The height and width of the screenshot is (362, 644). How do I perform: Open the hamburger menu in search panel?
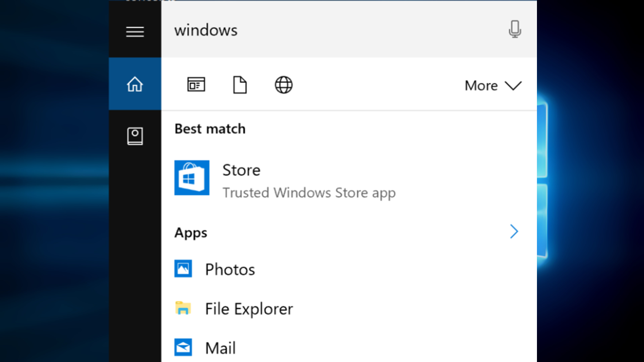coord(135,31)
